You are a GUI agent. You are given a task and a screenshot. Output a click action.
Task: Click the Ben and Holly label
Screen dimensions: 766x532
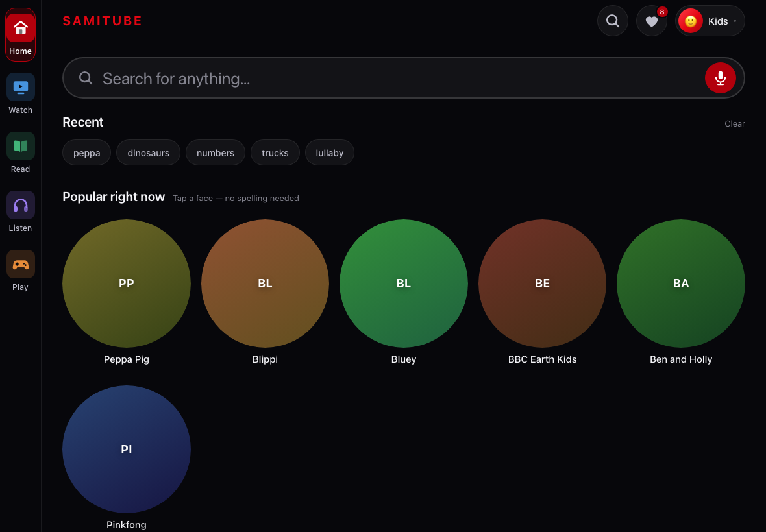pos(681,359)
